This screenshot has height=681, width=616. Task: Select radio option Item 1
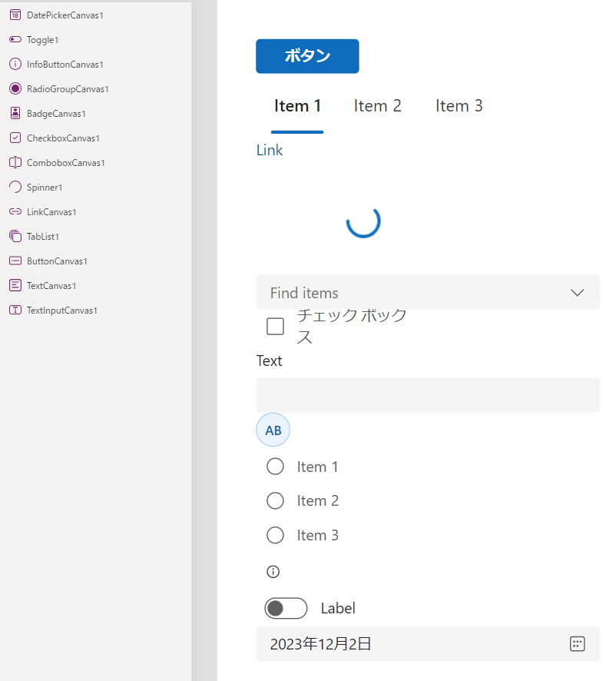(x=275, y=467)
